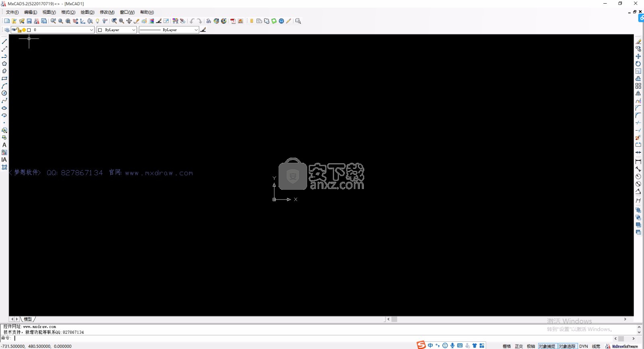
Task: Click the 中 language indicator in IME bar
Action: (x=430, y=345)
